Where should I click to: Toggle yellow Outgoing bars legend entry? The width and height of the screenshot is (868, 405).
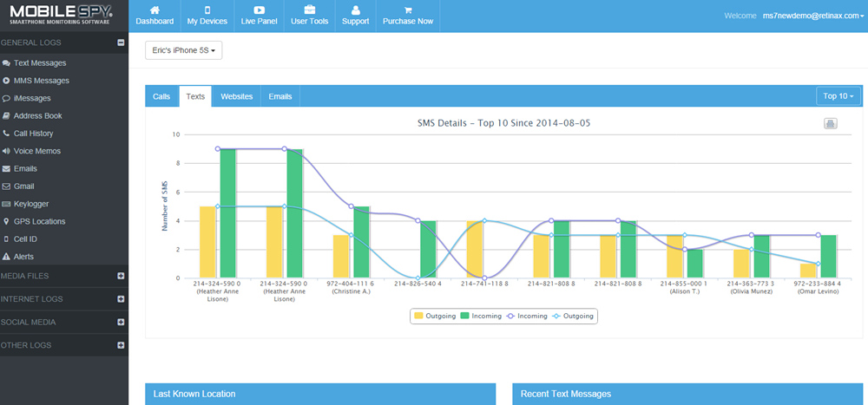click(435, 316)
